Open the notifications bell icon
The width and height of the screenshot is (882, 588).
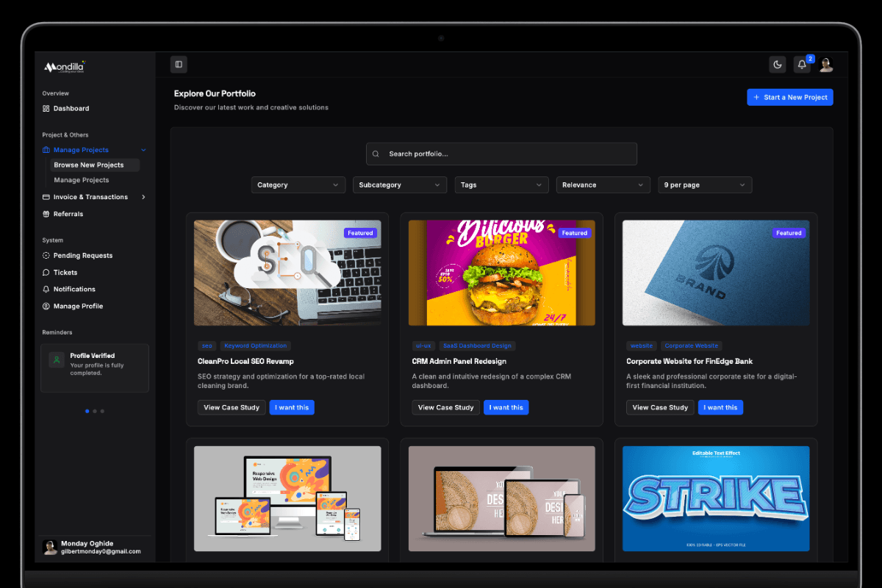[802, 65]
